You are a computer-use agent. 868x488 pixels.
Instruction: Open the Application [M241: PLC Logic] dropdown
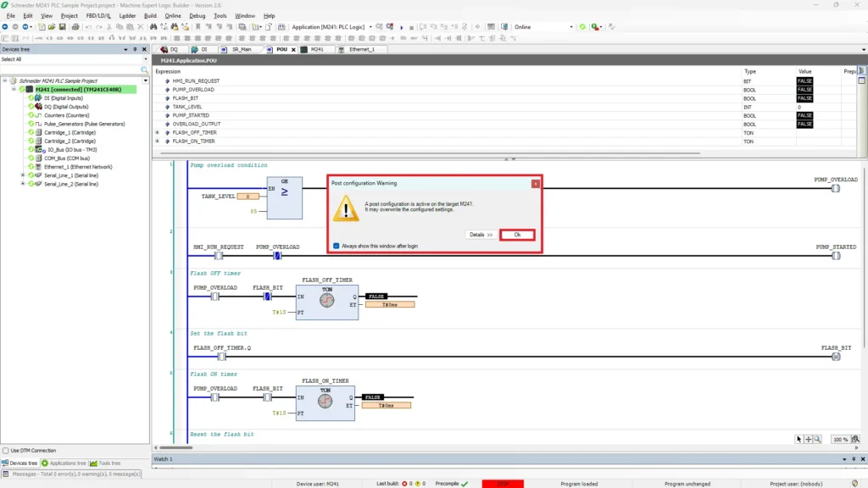[370, 27]
